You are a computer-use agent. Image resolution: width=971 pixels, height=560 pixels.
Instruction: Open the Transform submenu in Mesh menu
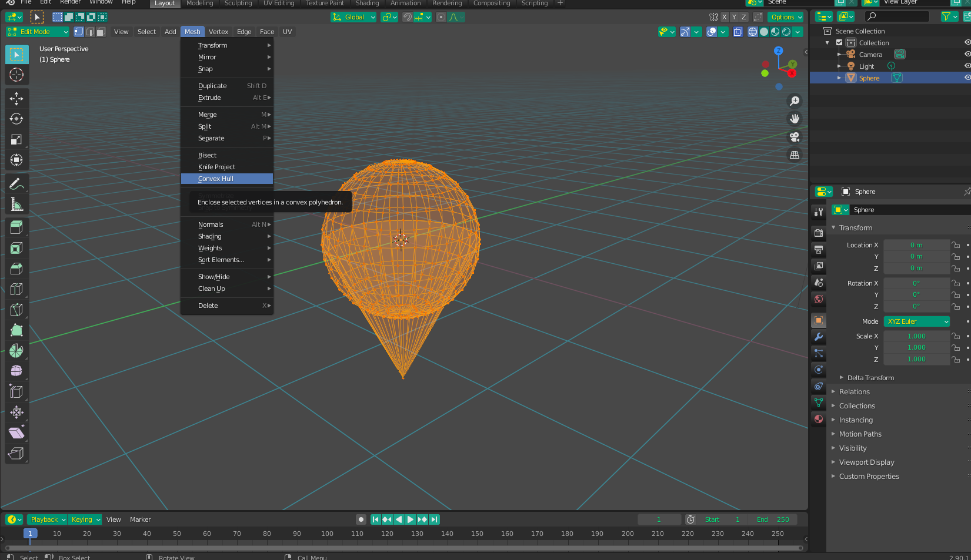click(227, 45)
